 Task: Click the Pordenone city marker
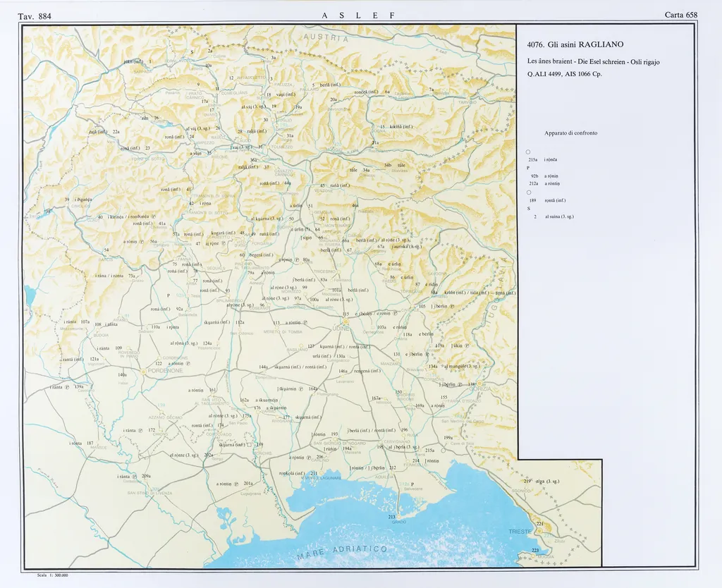(x=144, y=370)
